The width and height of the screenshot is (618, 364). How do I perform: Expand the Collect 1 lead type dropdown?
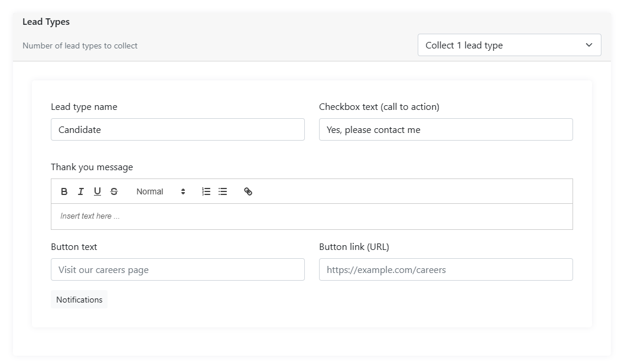point(509,45)
